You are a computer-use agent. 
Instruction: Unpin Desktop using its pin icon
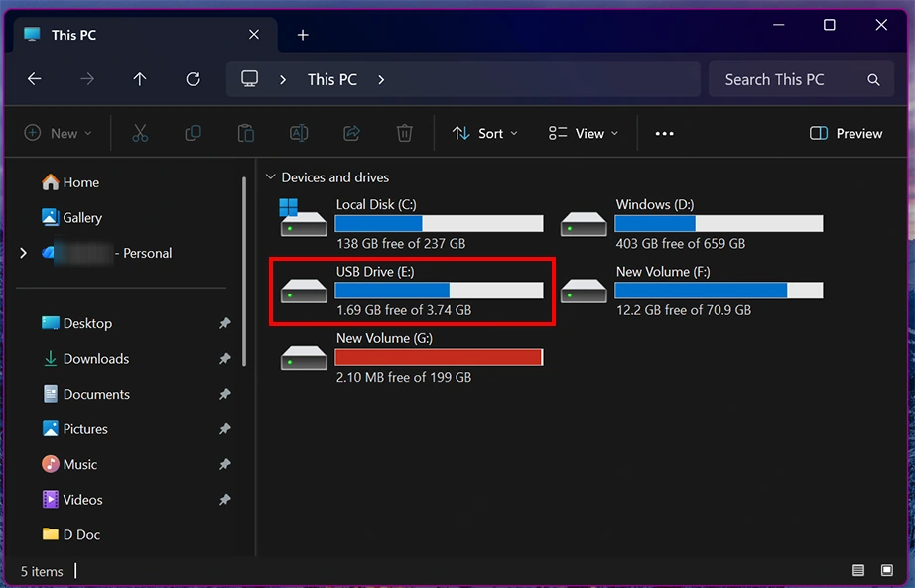pyautogui.click(x=224, y=323)
